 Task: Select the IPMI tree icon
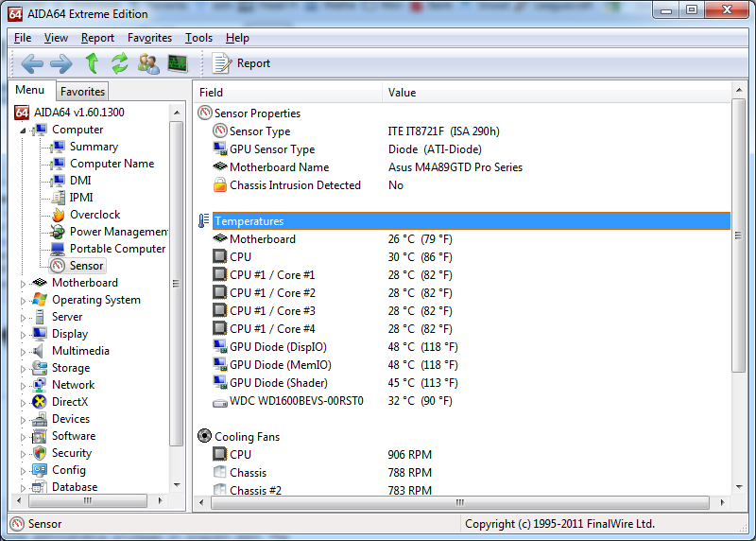tap(59, 198)
